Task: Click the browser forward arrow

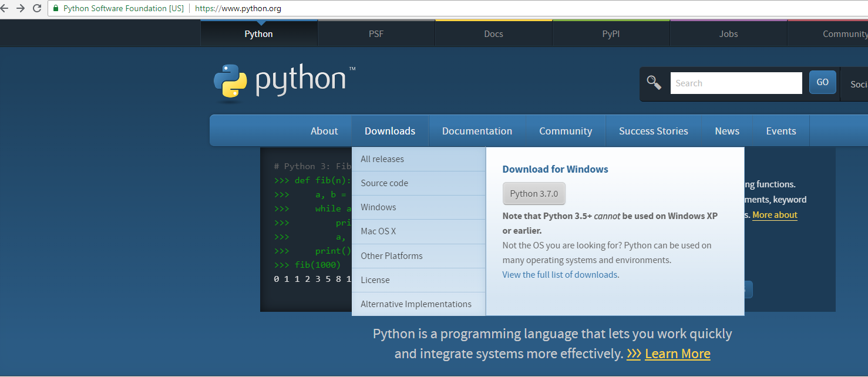Action: (20, 9)
